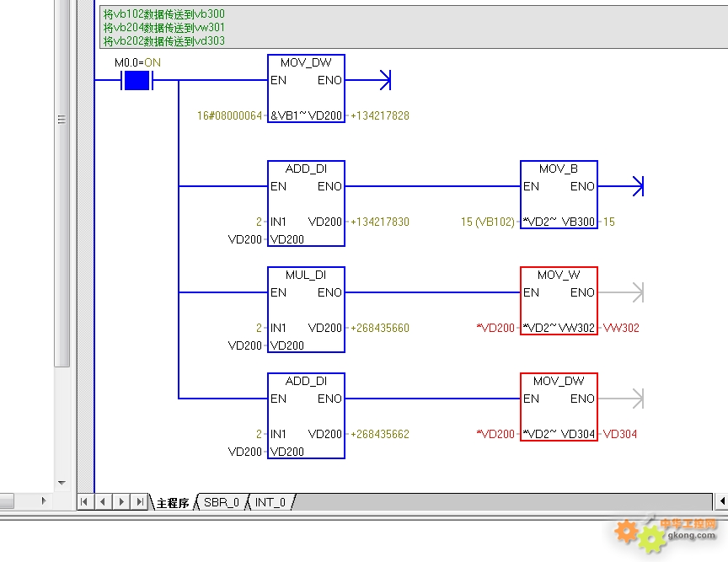Click the comment line "将vb204数据传送到vw301"
728x562 pixels.
pyautogui.click(x=164, y=28)
